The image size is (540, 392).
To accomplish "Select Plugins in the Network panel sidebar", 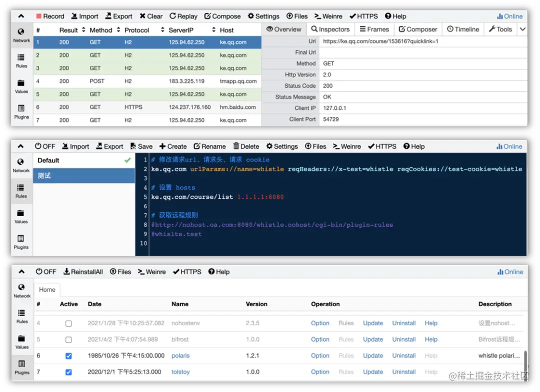I will click(x=21, y=112).
